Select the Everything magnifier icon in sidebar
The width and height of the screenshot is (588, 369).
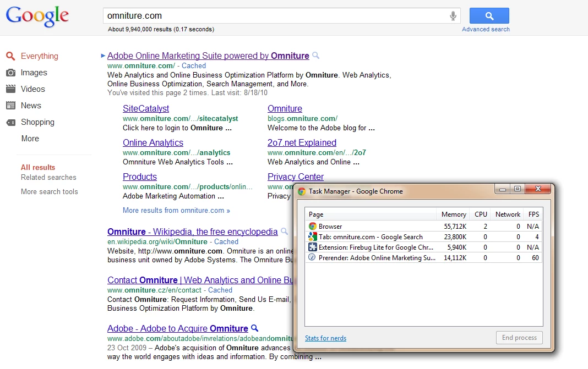pyautogui.click(x=10, y=56)
